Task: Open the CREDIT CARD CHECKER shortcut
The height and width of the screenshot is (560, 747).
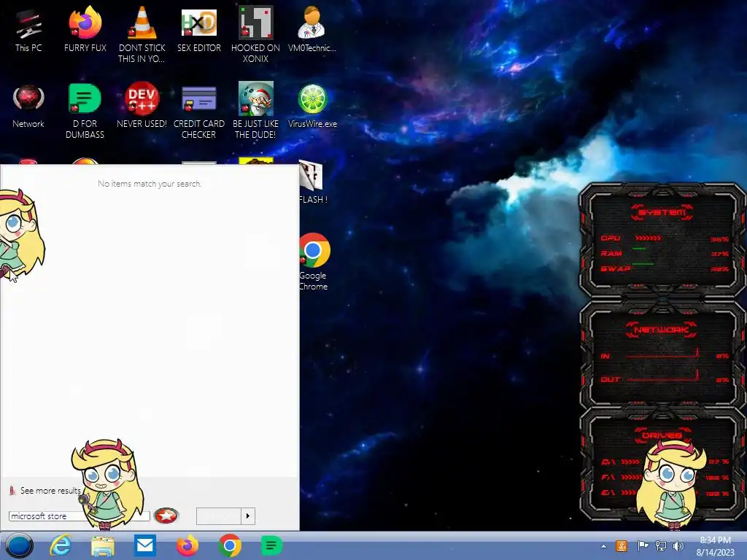Action: tap(198, 111)
